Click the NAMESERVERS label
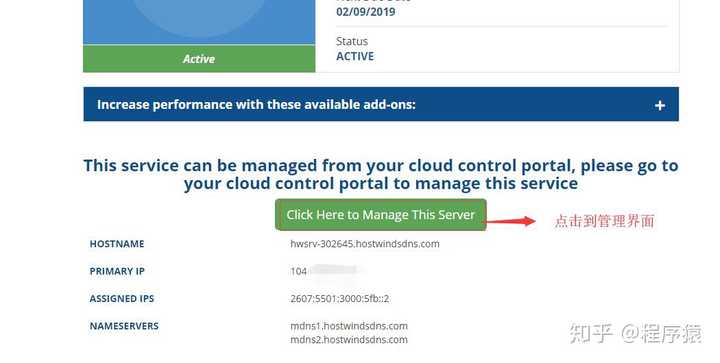Image resolution: width=720 pixels, height=363 pixels. (124, 326)
